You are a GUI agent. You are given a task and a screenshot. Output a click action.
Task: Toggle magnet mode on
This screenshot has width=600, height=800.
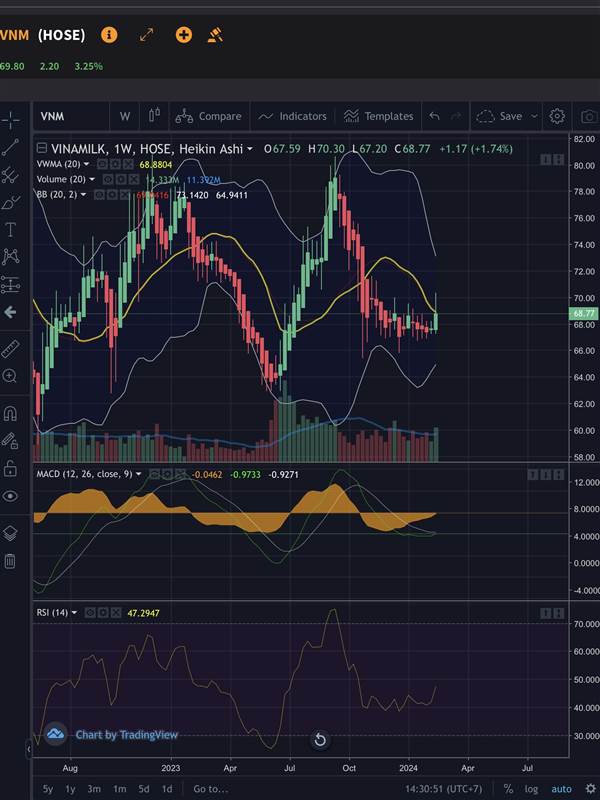(x=10, y=413)
